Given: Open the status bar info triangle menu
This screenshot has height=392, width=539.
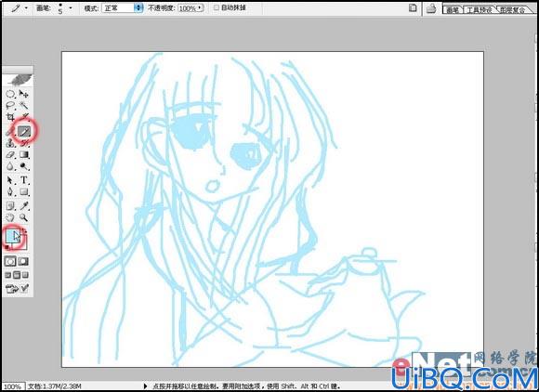Looking at the screenshot, I should tap(145, 386).
